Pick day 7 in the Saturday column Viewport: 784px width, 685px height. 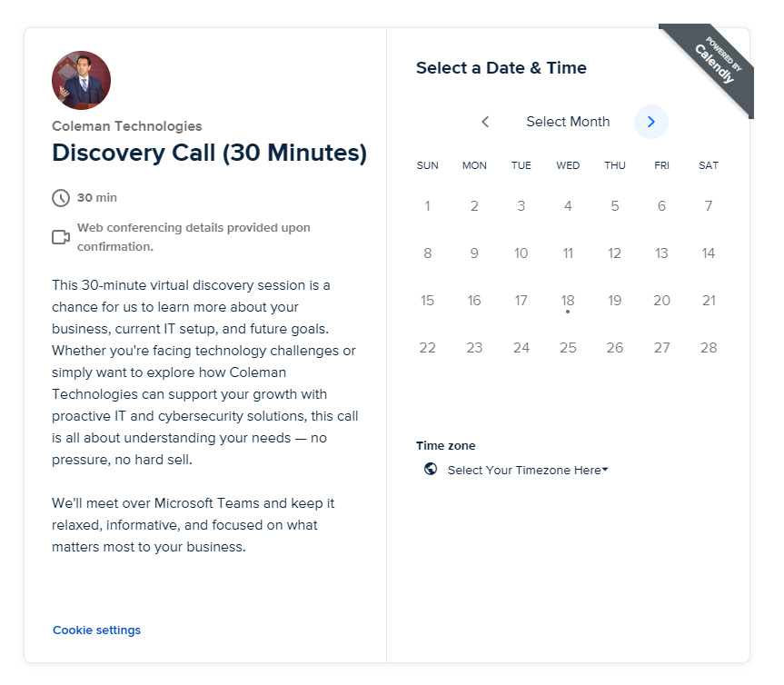(709, 206)
